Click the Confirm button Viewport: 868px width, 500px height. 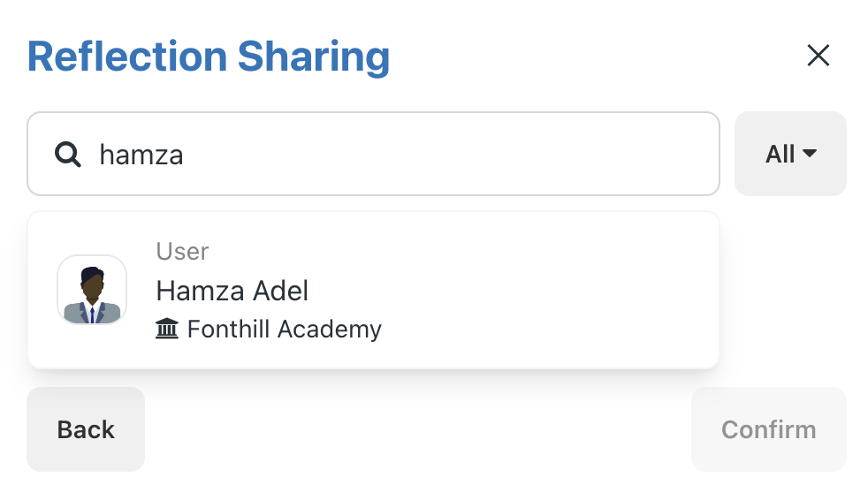pos(768,429)
